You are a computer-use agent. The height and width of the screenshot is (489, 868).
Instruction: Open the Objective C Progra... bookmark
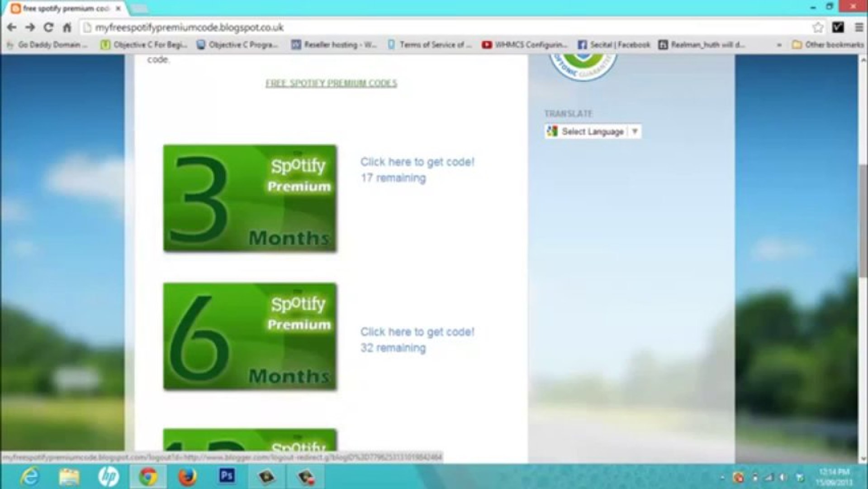pyautogui.click(x=237, y=45)
